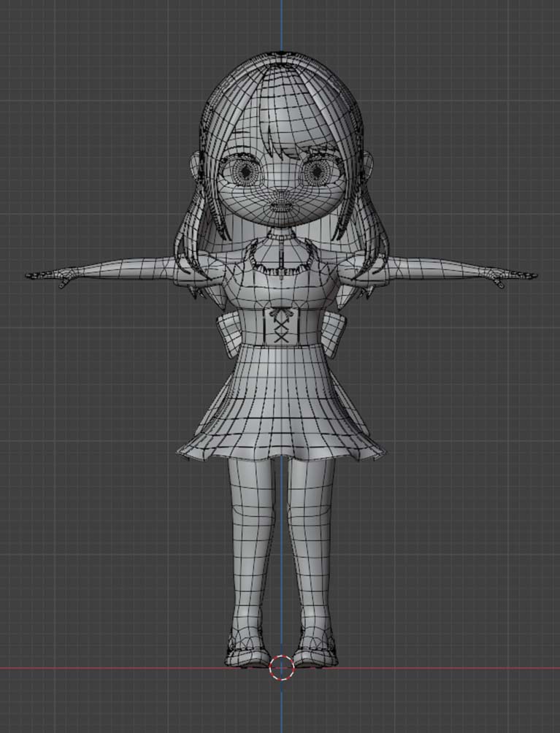Select the character's eye on the right side
Screen dimensions: 560x733
click(316, 172)
